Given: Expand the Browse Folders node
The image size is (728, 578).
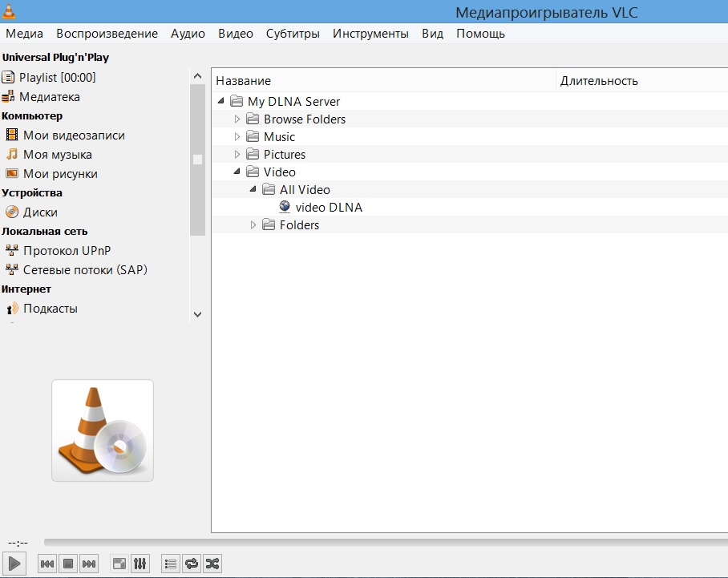Looking at the screenshot, I should coord(237,119).
